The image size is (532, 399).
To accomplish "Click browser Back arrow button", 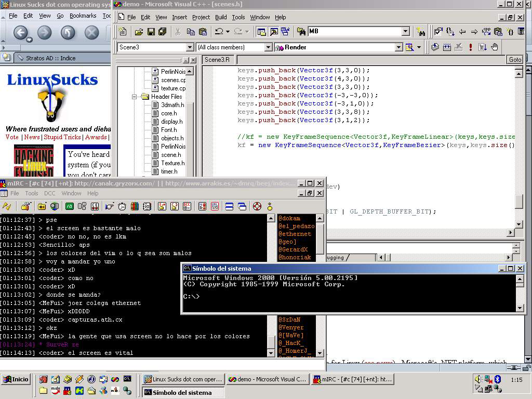I will [x=21, y=33].
